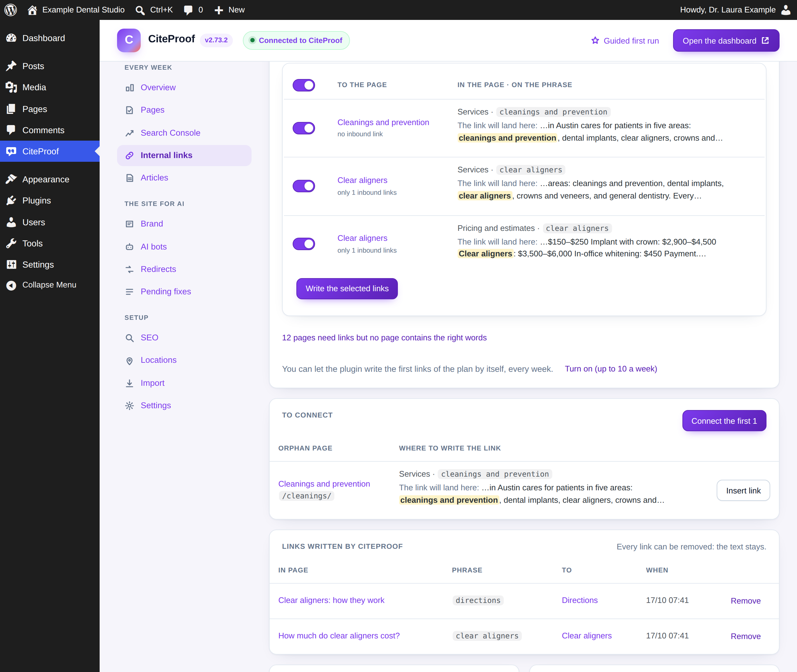Open the WordPress Plugins menu
The image size is (797, 672).
click(50, 201)
